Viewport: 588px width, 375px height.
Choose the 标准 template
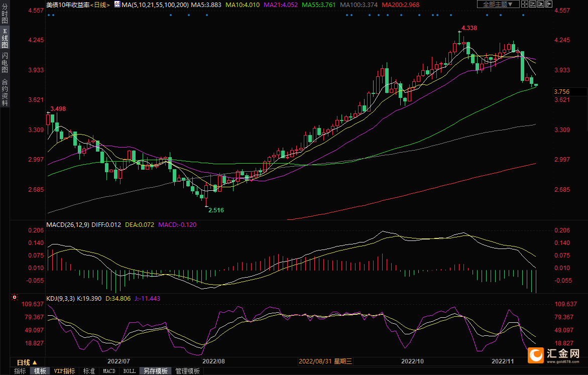tap(89, 371)
